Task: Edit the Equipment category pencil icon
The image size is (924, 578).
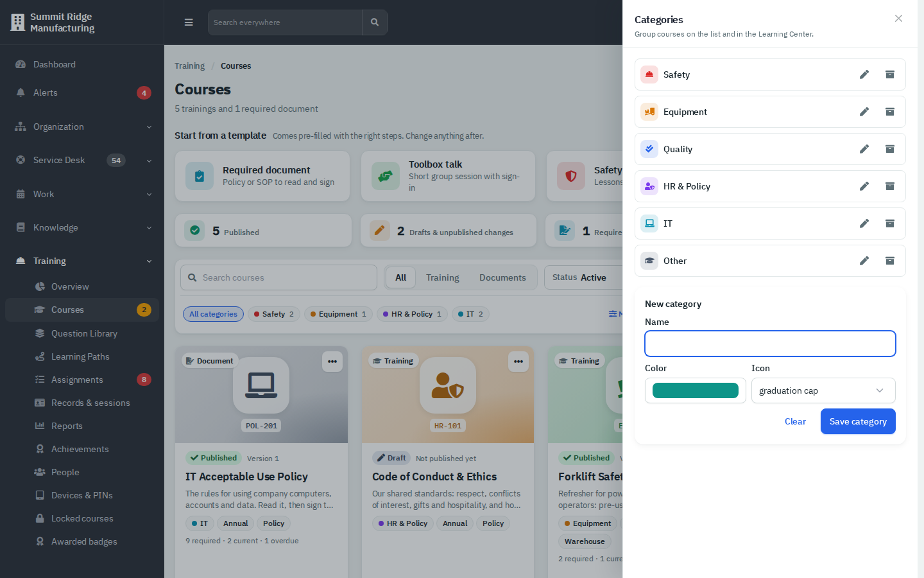Action: pos(864,112)
